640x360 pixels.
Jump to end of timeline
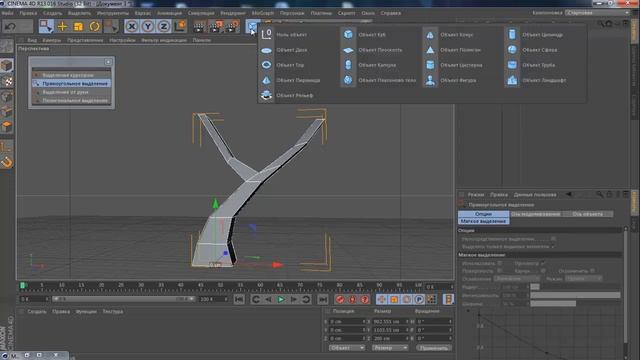pyautogui.click(x=322, y=299)
